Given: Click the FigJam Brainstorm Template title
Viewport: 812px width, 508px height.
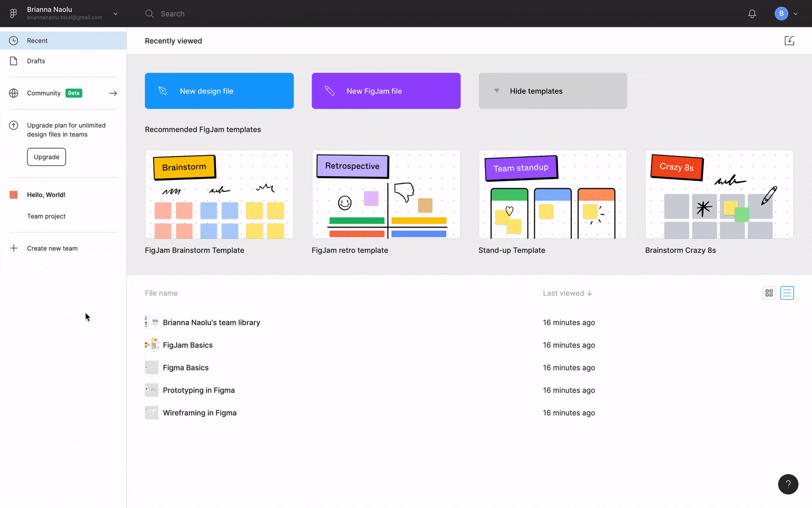Looking at the screenshot, I should tap(195, 250).
